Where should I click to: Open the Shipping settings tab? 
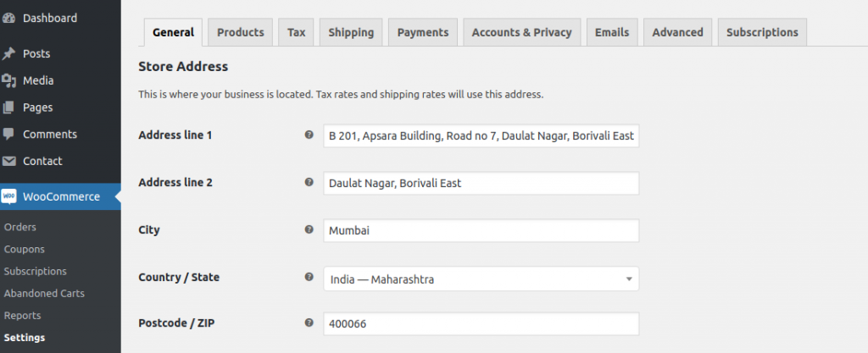(351, 32)
